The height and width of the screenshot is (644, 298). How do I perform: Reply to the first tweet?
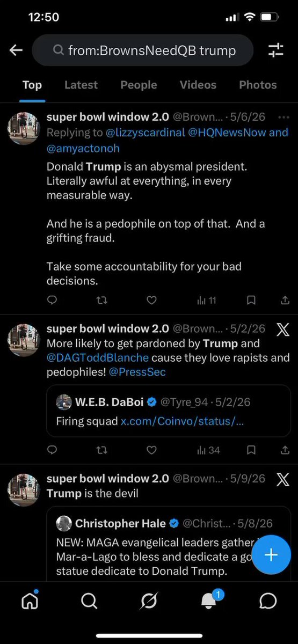click(52, 301)
